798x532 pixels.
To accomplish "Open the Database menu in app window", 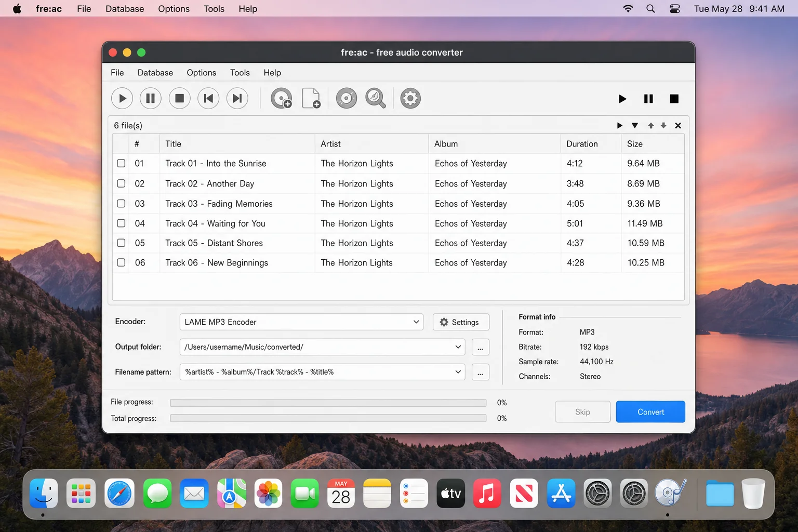I will (x=155, y=73).
